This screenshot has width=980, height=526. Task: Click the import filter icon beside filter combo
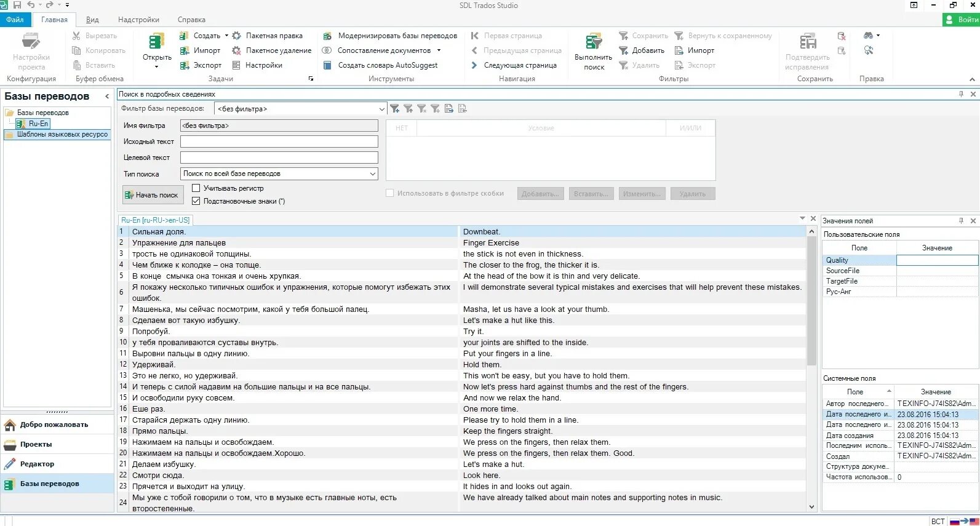(449, 109)
